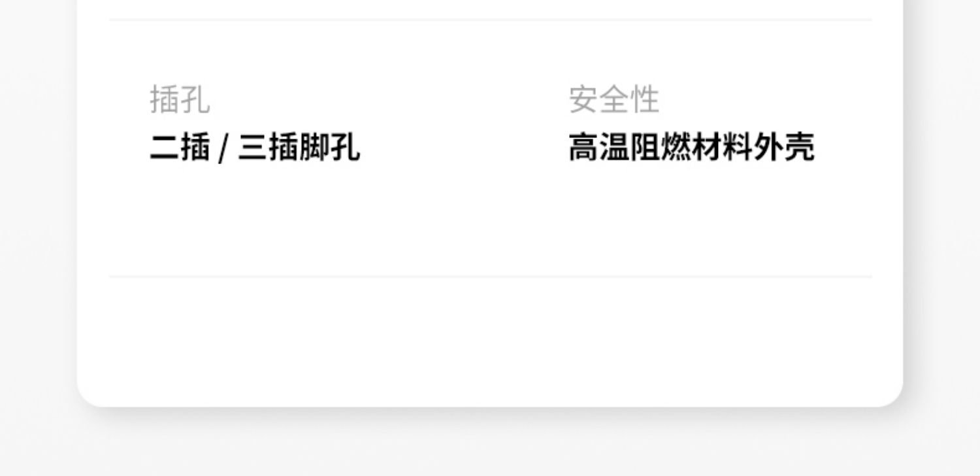Click the white card's rounded bottom-left corner
This screenshot has height=476, width=980.
pyautogui.click(x=91, y=392)
